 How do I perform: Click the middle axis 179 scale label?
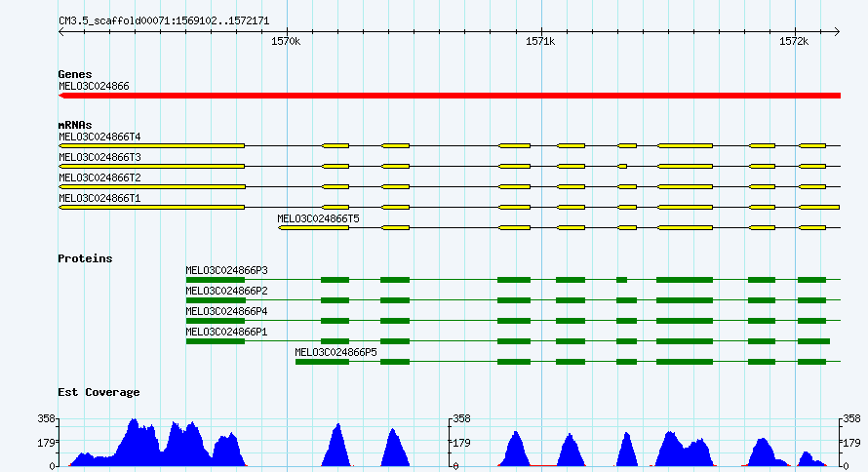[x=461, y=443]
